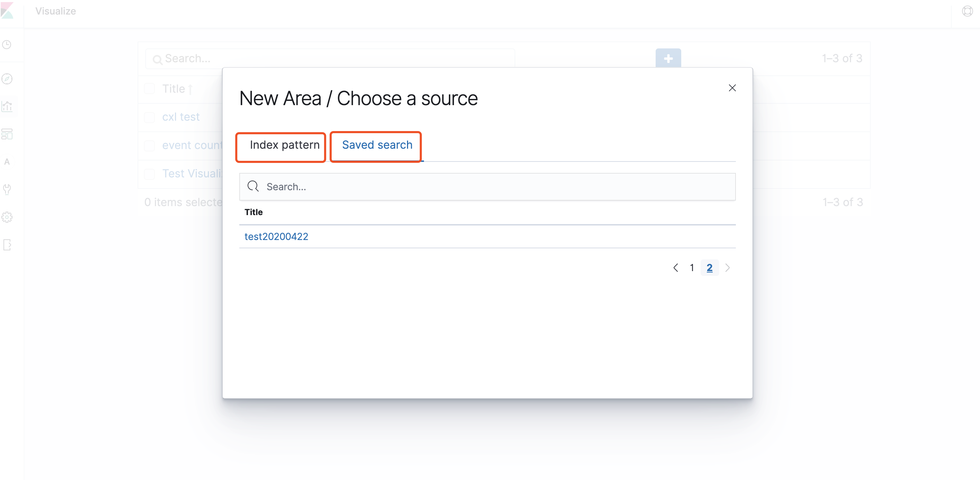Viewport: 980px width, 480px height.
Task: Check the cxl test row checkbox
Action: pos(149,117)
